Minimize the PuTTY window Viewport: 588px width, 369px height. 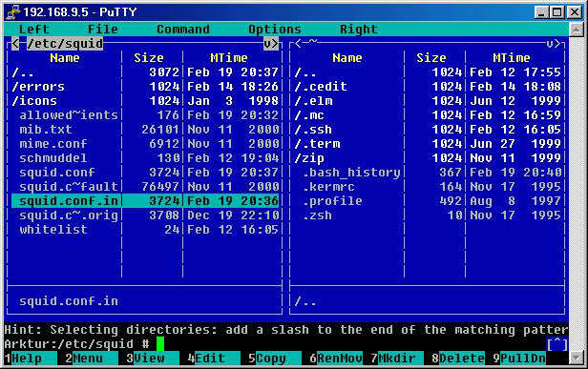pos(540,12)
